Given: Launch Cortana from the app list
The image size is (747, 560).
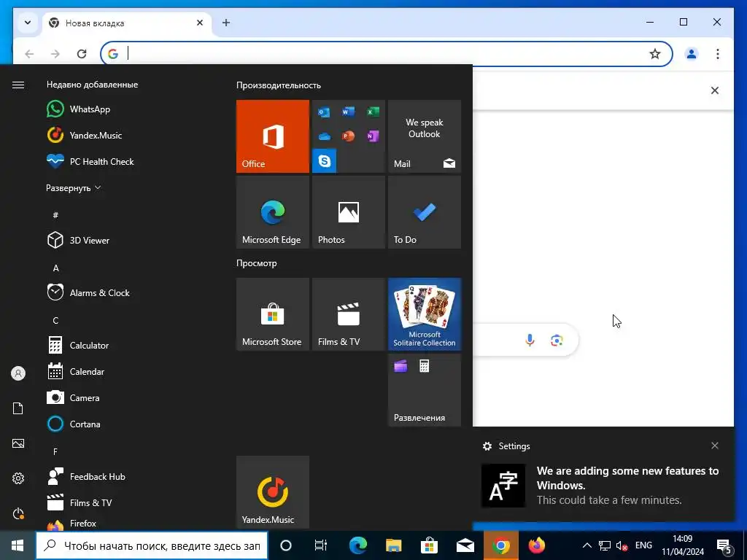Looking at the screenshot, I should (x=74, y=424).
